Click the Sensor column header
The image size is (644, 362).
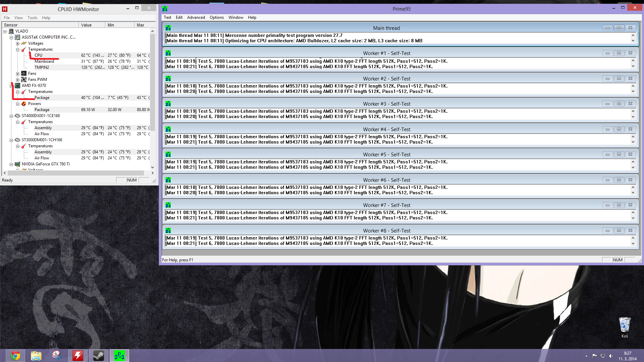tap(40, 25)
